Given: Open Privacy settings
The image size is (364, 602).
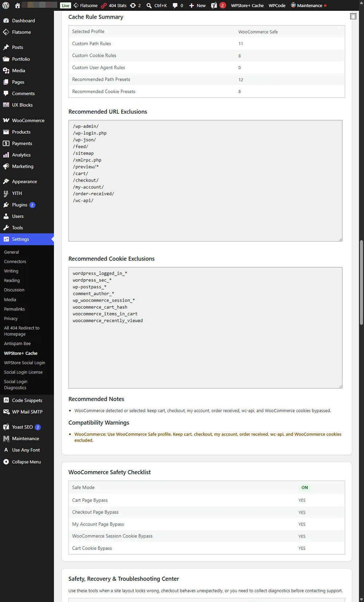Looking at the screenshot, I should (11, 318).
